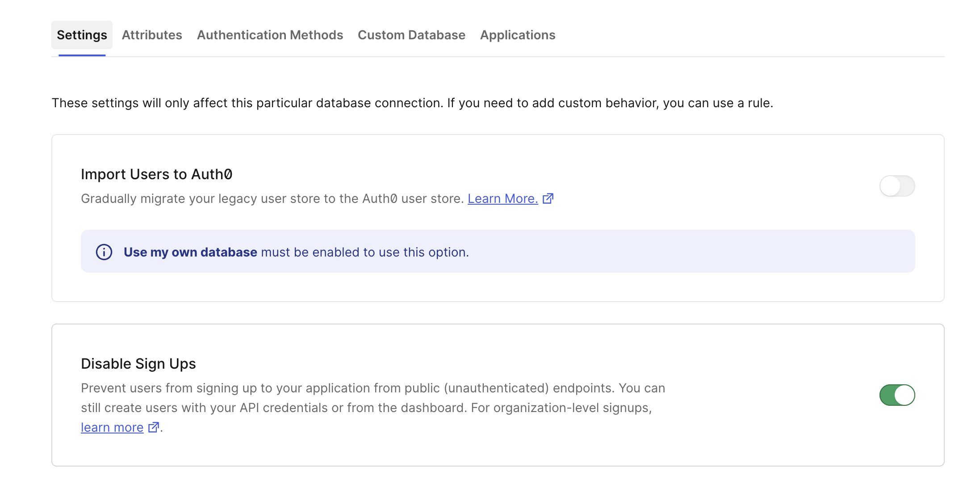Switch to the Attributes tab
This screenshot has width=980, height=488.
pos(152,35)
